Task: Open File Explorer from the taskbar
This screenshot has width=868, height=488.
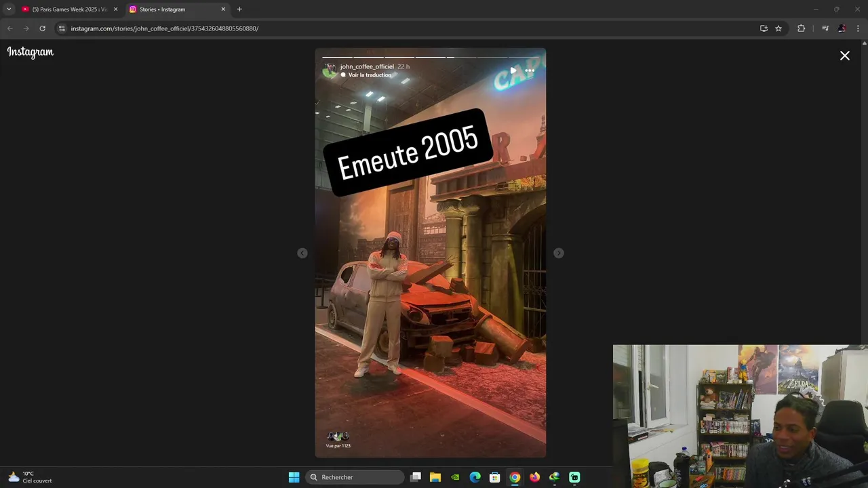Action: pos(435,477)
